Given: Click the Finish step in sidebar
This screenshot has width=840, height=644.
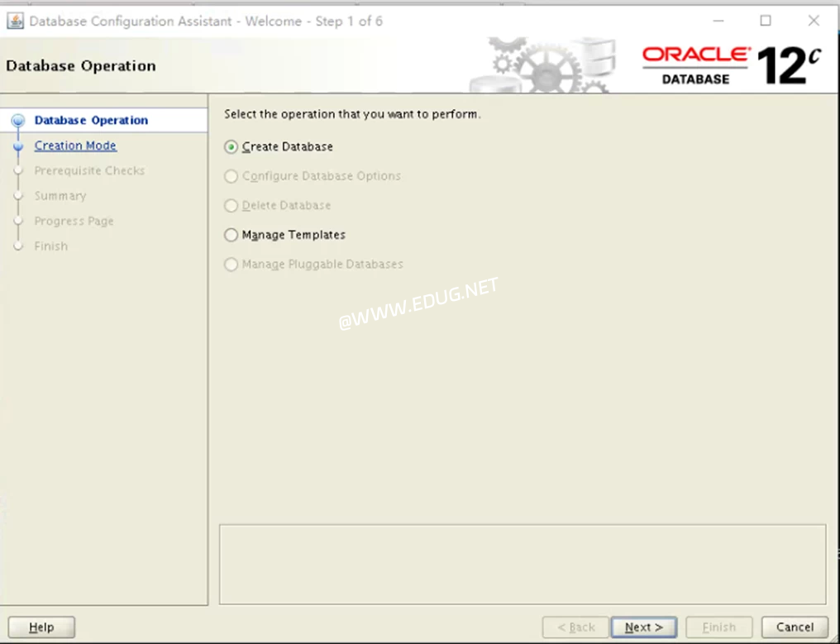Looking at the screenshot, I should (51, 246).
